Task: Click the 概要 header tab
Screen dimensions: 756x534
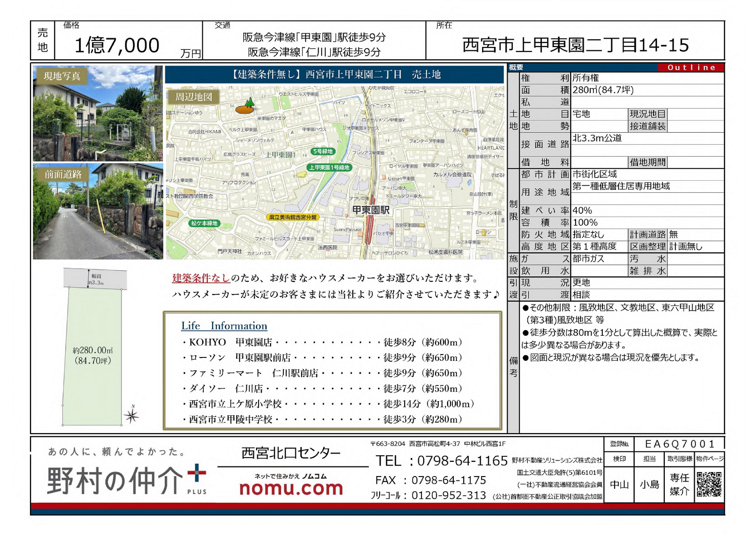Action: (x=516, y=67)
